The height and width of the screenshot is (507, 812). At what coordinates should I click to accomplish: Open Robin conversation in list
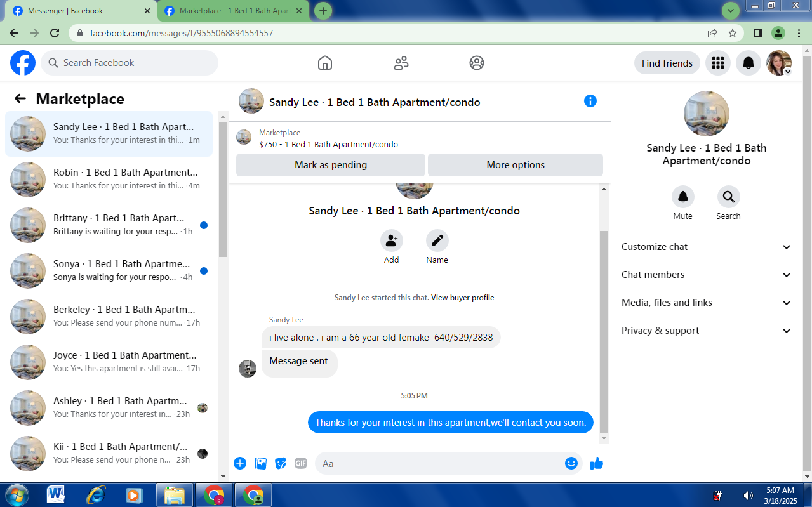click(109, 180)
